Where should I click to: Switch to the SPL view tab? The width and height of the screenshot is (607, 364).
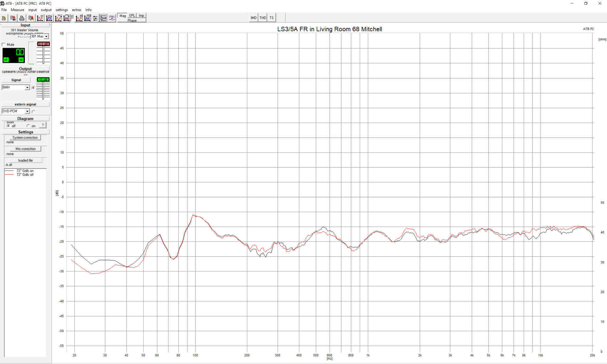pyautogui.click(x=132, y=15)
